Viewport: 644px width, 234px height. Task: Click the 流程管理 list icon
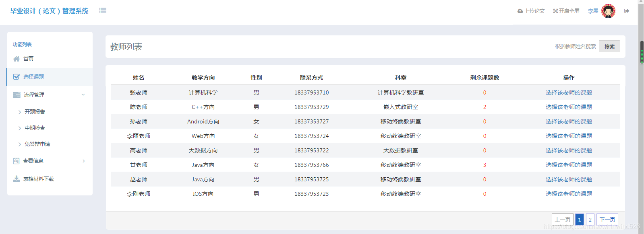(17, 95)
